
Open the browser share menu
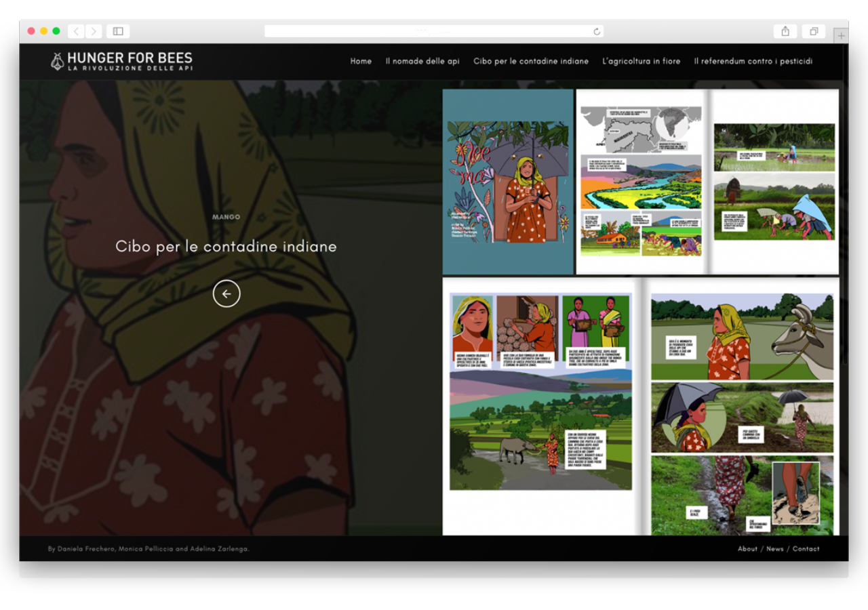(785, 31)
